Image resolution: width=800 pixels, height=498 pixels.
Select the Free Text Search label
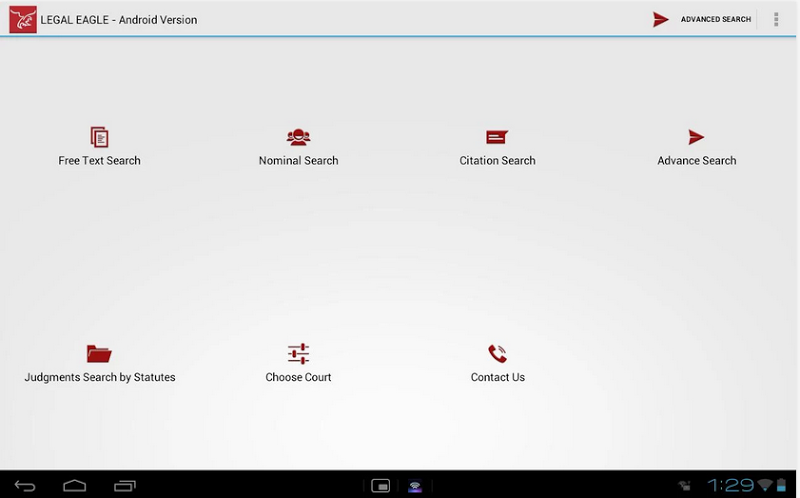point(99,160)
